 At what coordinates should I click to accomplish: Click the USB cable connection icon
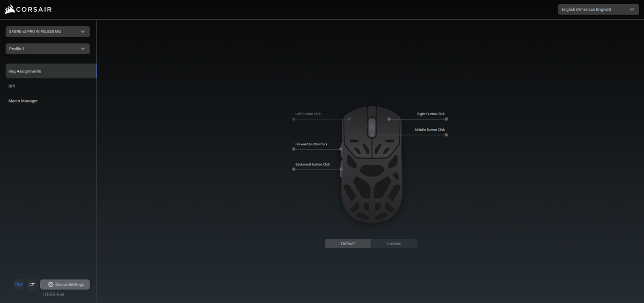(x=32, y=285)
